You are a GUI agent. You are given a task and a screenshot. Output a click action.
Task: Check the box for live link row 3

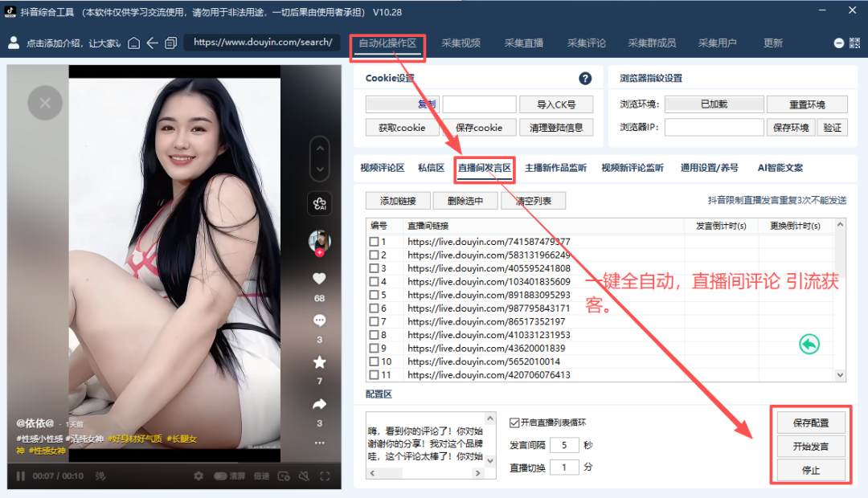point(375,268)
